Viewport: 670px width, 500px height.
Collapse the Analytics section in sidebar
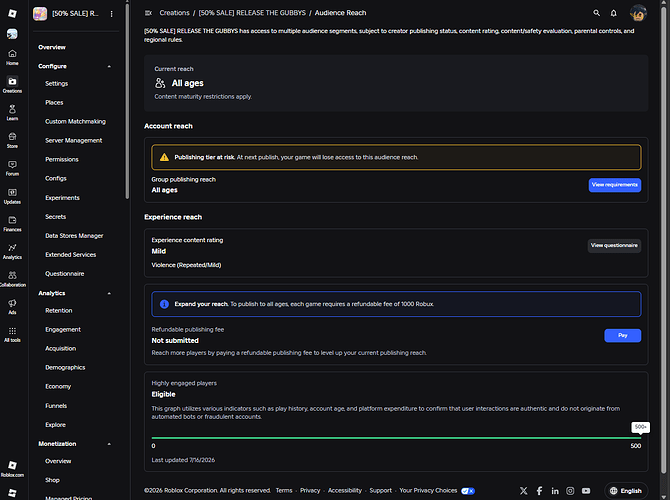pos(109,293)
